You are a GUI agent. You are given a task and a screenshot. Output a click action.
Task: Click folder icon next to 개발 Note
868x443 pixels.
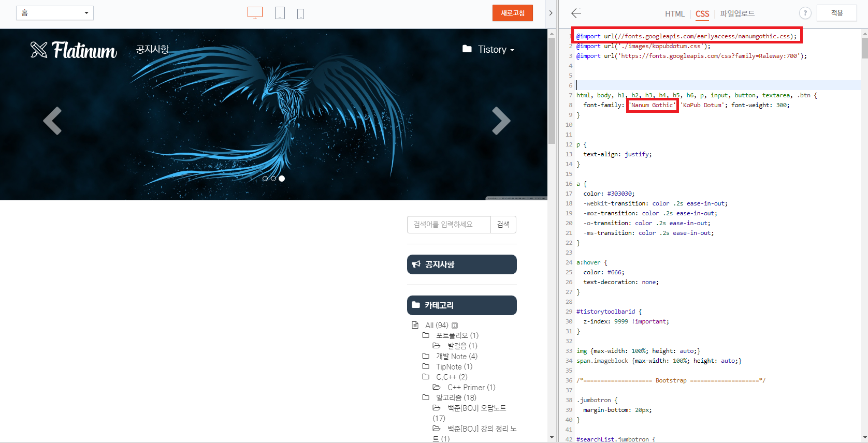[x=426, y=356]
